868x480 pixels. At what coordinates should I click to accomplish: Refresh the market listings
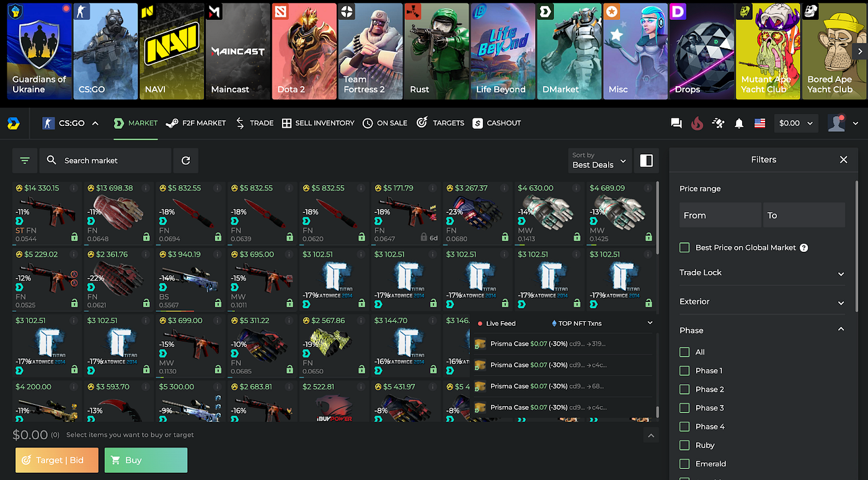185,161
